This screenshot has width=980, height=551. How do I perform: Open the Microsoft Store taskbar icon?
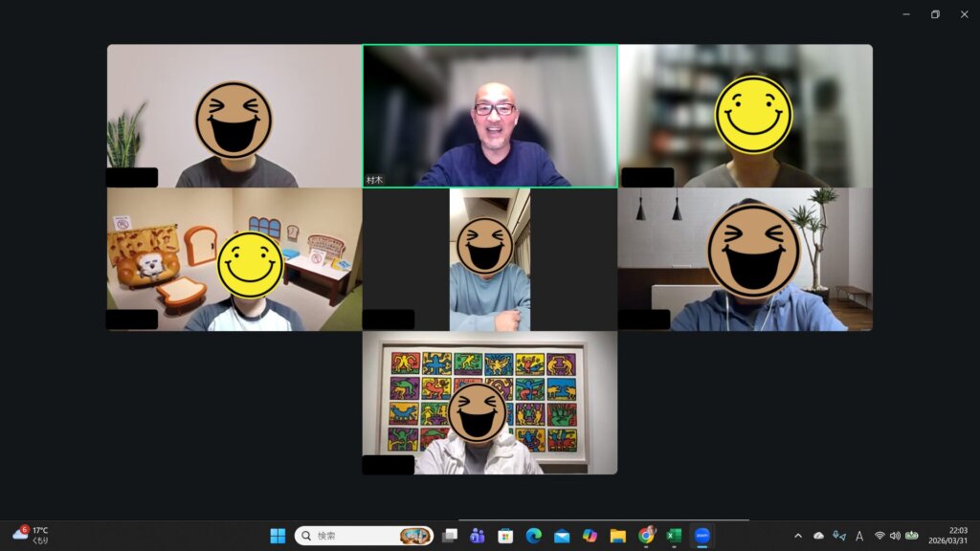pyautogui.click(x=505, y=536)
